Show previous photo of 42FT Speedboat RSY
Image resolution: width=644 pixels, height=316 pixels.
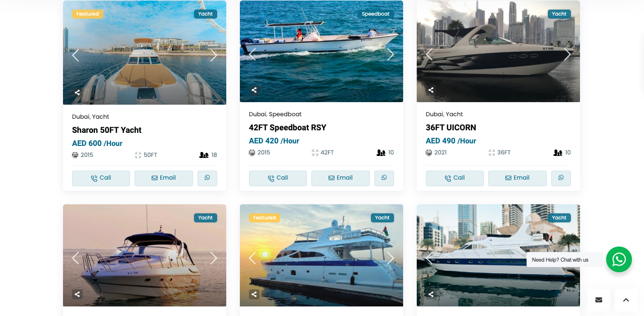[x=252, y=54]
